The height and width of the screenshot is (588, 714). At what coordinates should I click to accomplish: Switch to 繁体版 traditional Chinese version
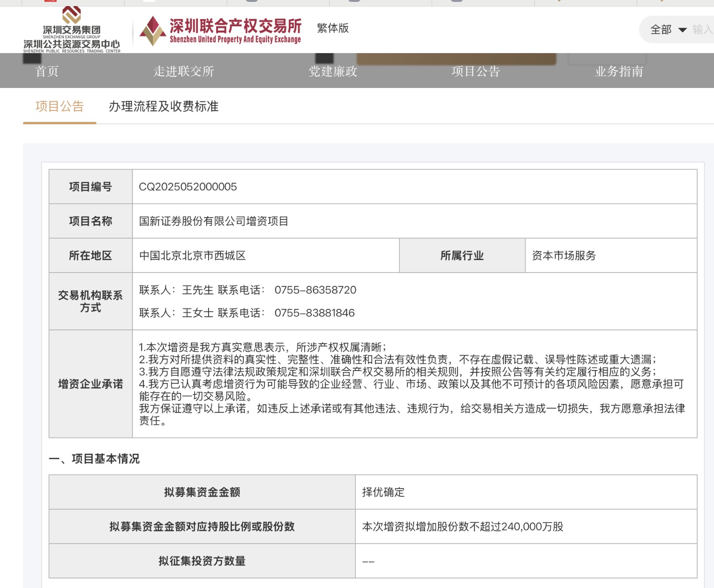[333, 28]
